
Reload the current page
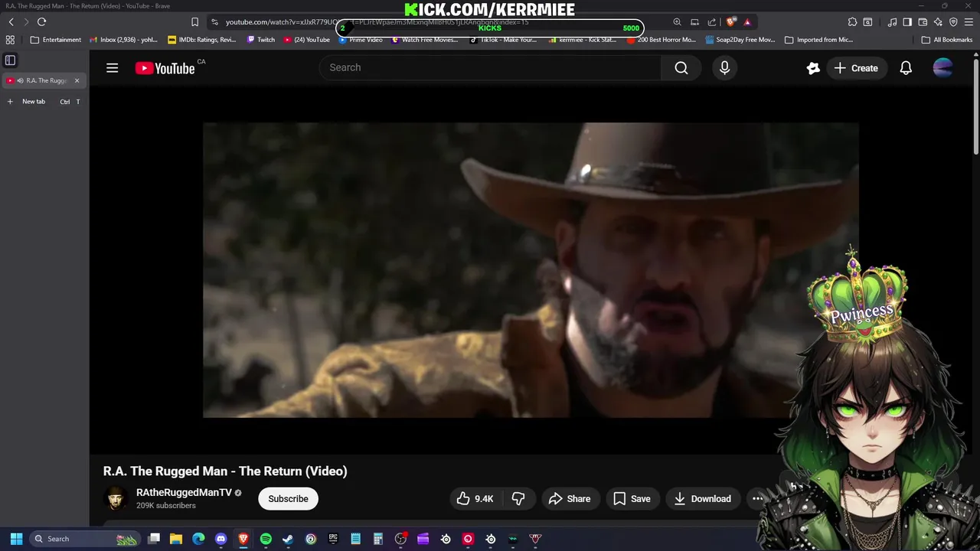(41, 22)
